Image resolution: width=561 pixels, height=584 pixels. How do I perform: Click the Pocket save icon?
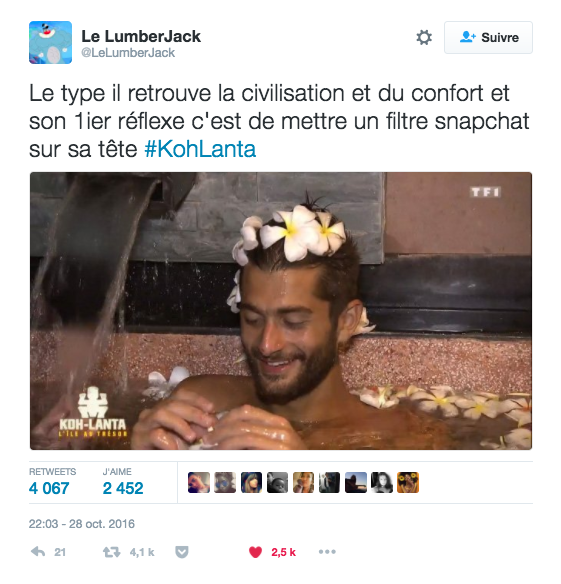[182, 552]
